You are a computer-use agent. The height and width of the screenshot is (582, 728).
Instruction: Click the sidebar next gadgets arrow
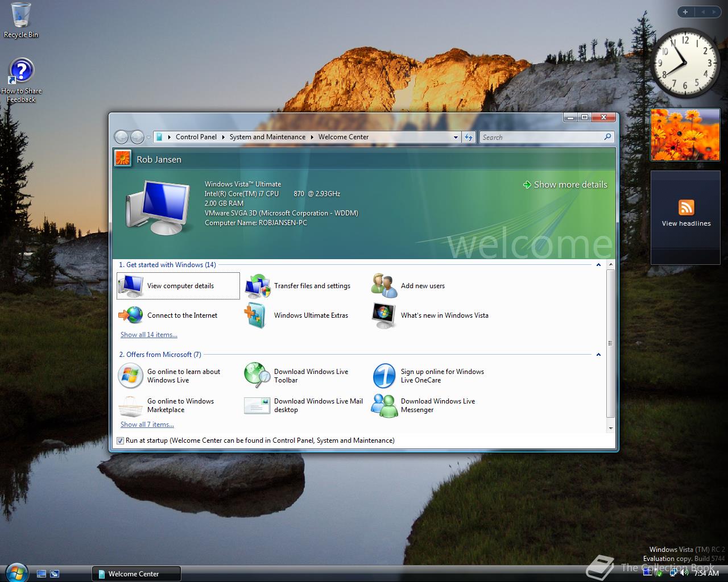pos(715,11)
